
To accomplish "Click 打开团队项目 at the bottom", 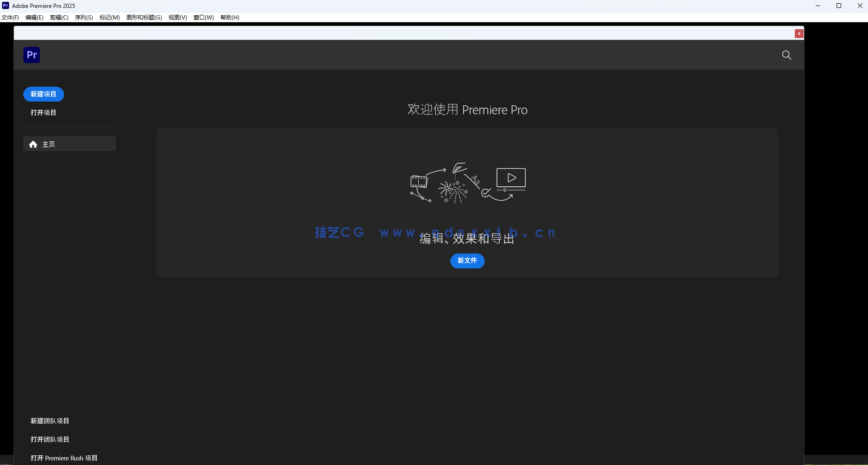I will click(x=50, y=440).
